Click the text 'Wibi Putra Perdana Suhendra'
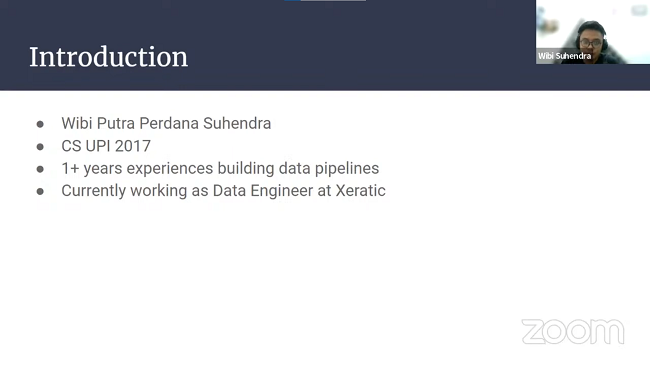 point(166,123)
